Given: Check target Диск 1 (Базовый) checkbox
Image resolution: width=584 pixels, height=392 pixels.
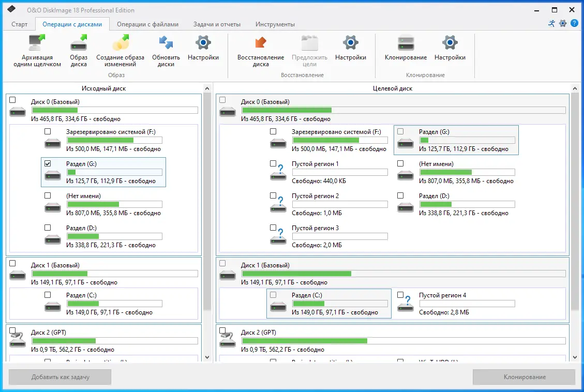Looking at the screenshot, I should [223, 263].
